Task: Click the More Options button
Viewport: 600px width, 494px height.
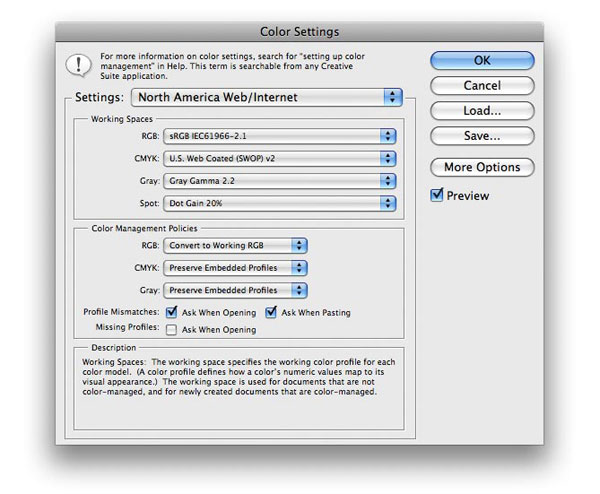Action: tap(482, 167)
